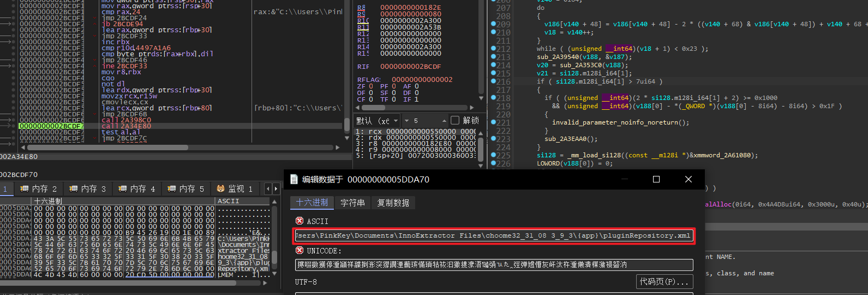Click the 监视 1 watch icon
This screenshot has width=868, height=295.
(221, 188)
